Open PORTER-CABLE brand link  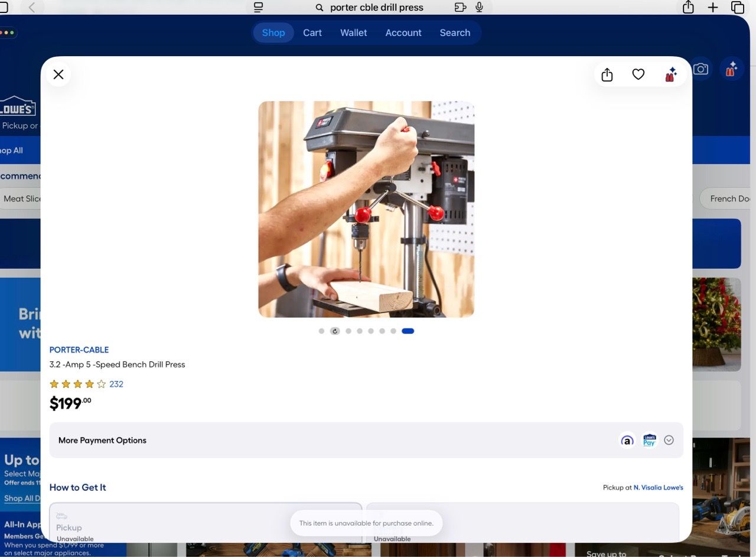click(x=79, y=350)
